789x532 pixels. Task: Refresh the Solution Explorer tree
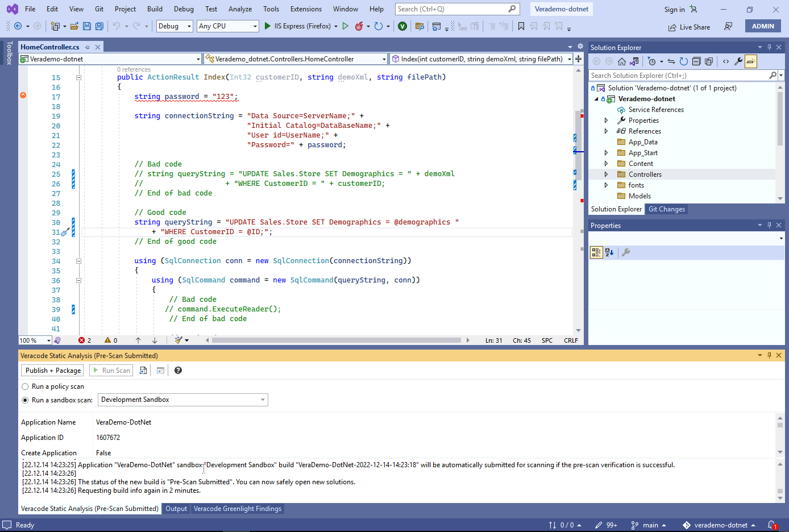(684, 61)
